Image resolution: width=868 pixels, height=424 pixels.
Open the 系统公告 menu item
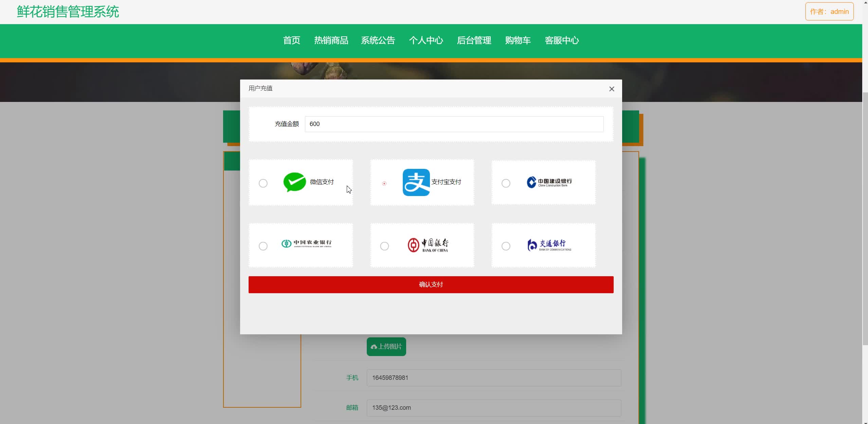point(378,40)
